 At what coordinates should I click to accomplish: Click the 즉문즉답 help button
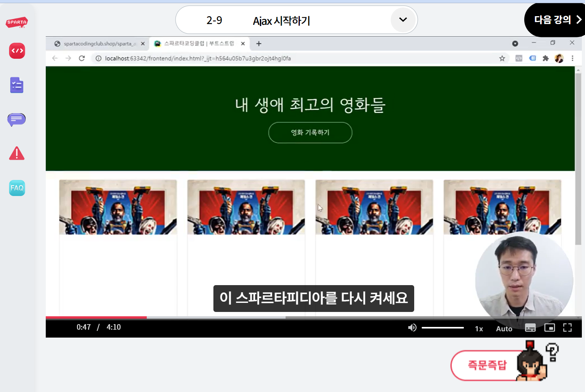(488, 365)
